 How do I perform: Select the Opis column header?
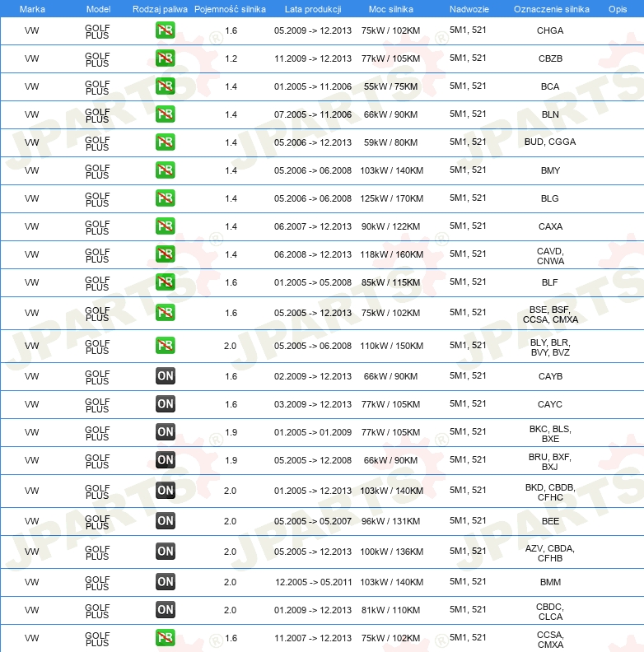pyautogui.click(x=618, y=9)
